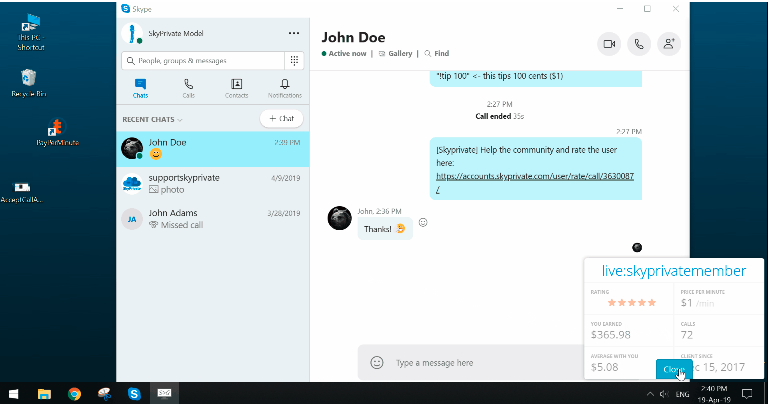Click the $1 /min price value
Viewport: 773px width, 406px height.
(x=697, y=303)
